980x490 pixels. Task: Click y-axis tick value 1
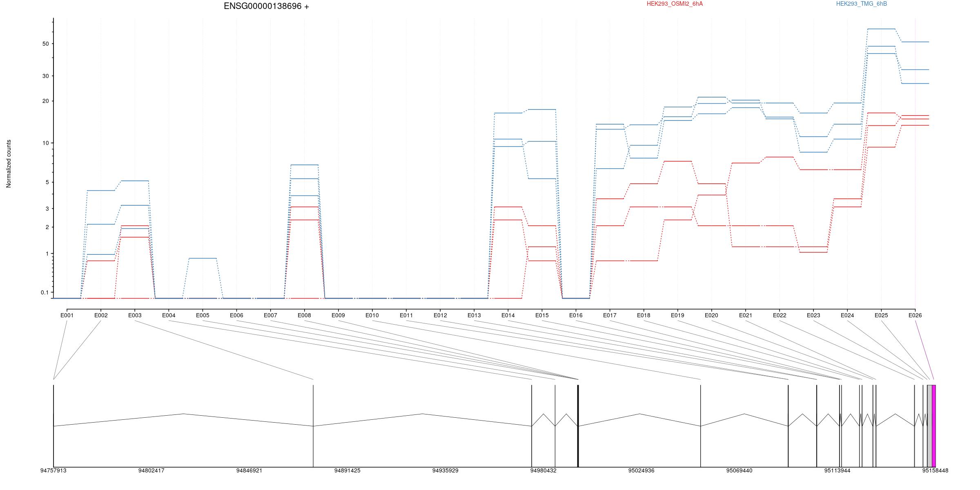coord(47,254)
